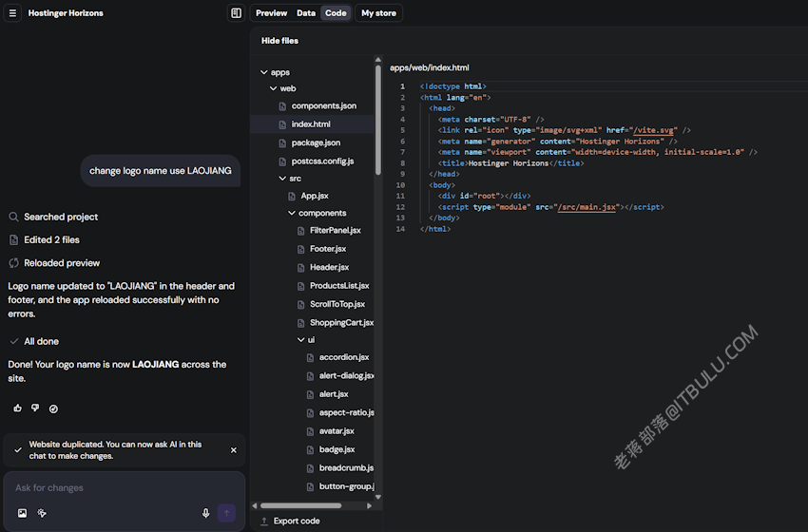Open ProductsList.jsx file
808x532 pixels.
pyautogui.click(x=339, y=286)
